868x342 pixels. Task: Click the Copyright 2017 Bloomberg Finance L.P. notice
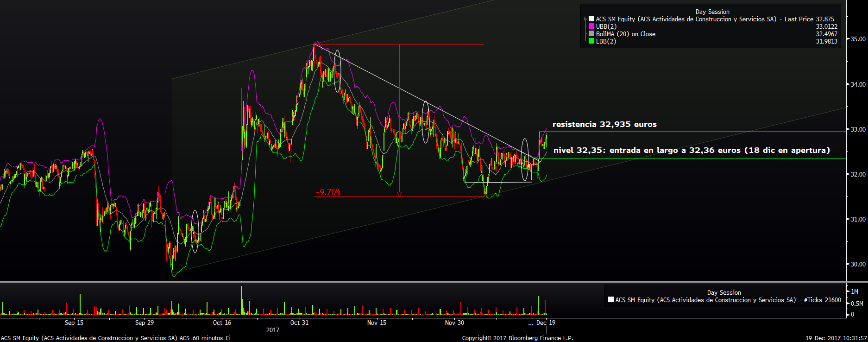tap(517, 338)
